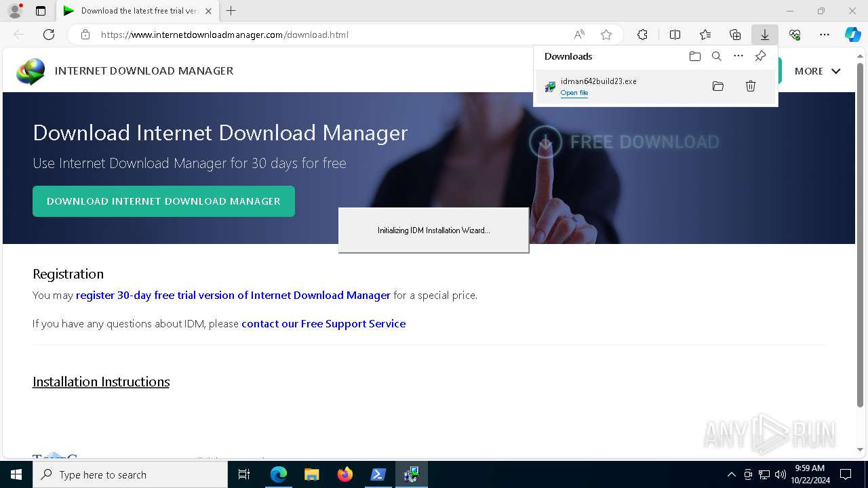Click the address bar URL
This screenshot has height=488, width=868.
coord(224,35)
